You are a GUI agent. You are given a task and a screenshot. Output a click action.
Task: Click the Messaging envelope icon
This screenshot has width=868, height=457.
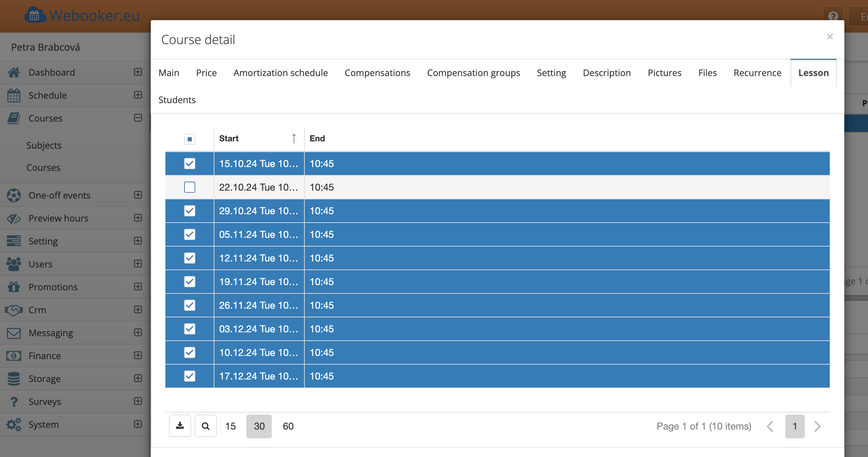coord(14,333)
